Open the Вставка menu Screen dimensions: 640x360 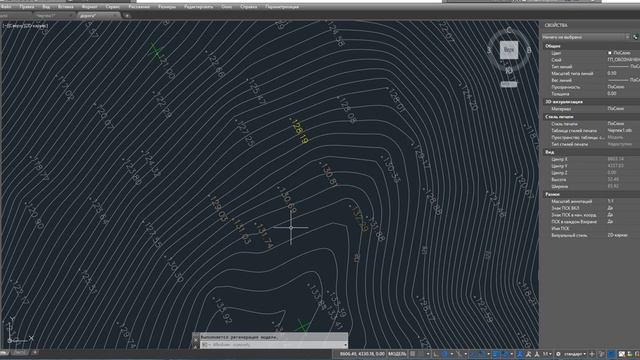tap(66, 7)
